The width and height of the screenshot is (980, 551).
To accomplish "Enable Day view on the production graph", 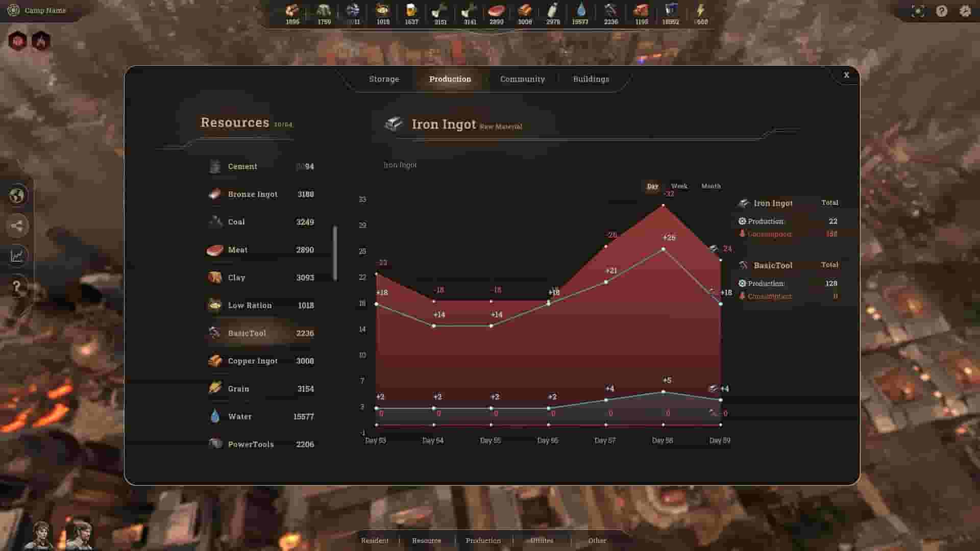I will [653, 186].
